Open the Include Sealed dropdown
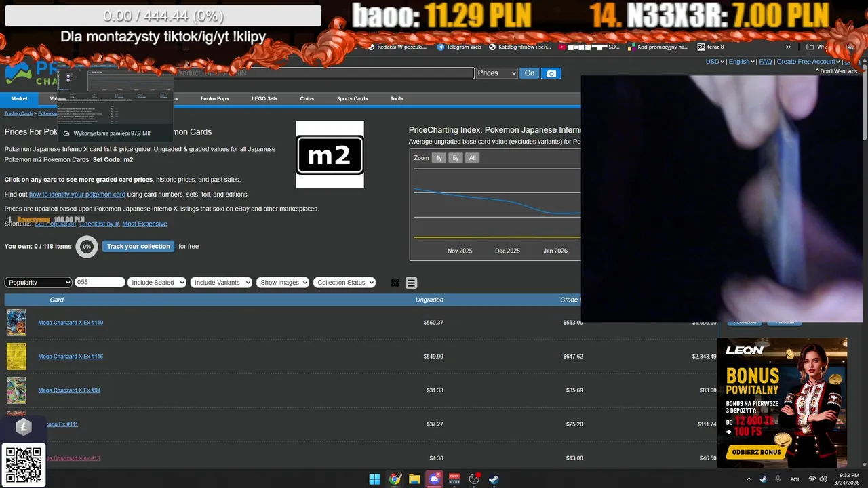This screenshot has height=488, width=868. click(x=157, y=283)
